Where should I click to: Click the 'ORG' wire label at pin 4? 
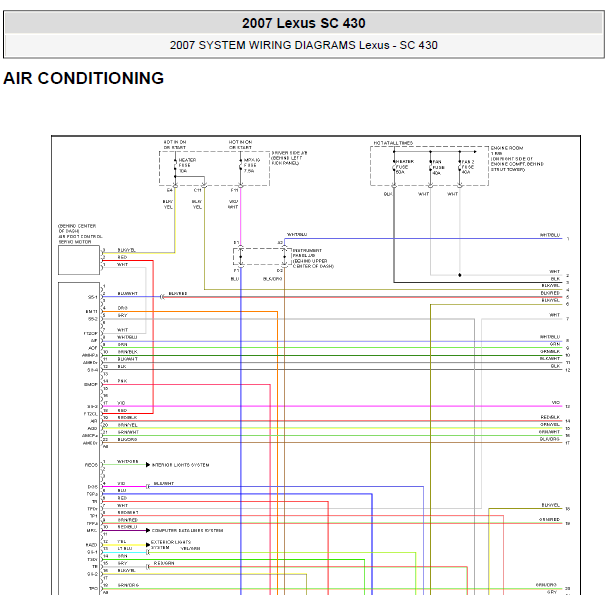pos(122,308)
